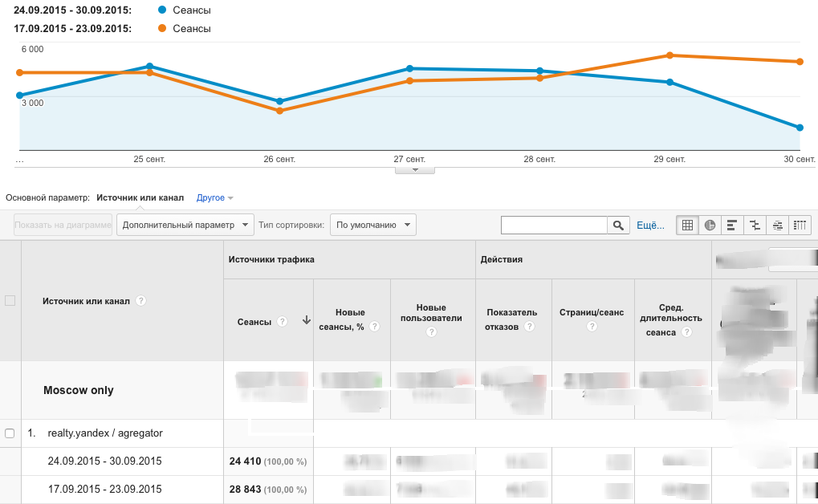Click the orange data point at 26 сент.

279,111
